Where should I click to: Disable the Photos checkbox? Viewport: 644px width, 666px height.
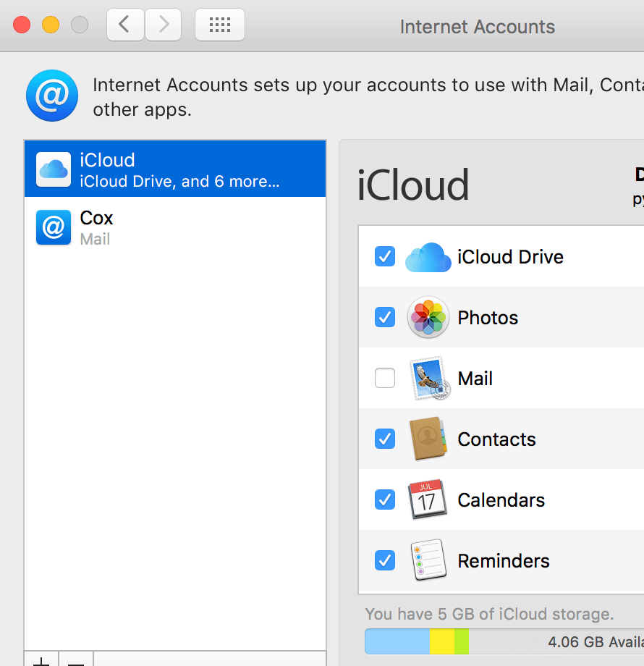pos(384,317)
